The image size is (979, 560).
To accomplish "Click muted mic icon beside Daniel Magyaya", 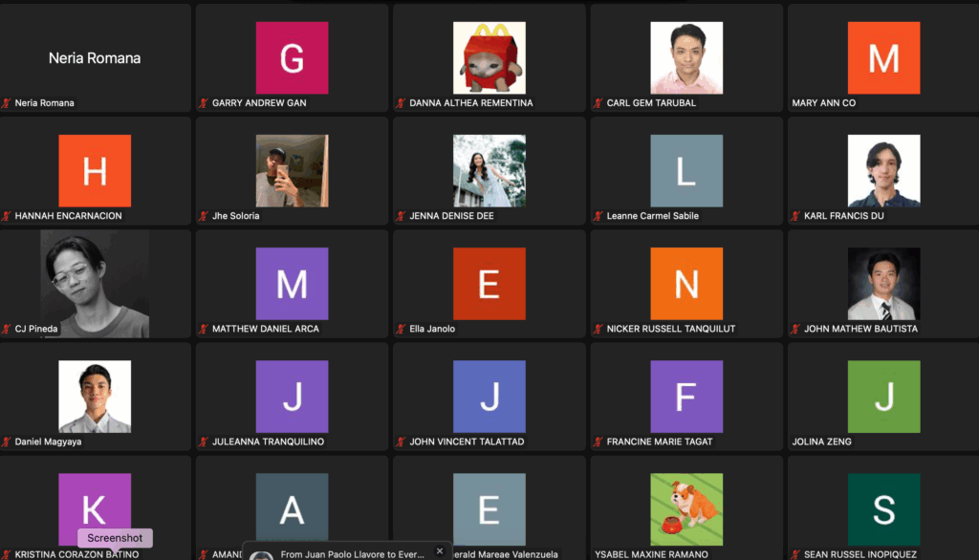I will tap(7, 442).
